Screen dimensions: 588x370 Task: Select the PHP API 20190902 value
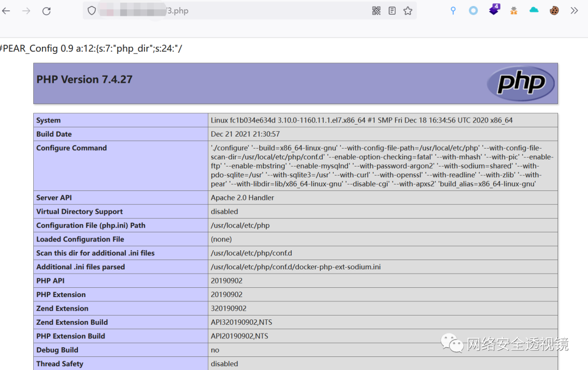tap(226, 281)
